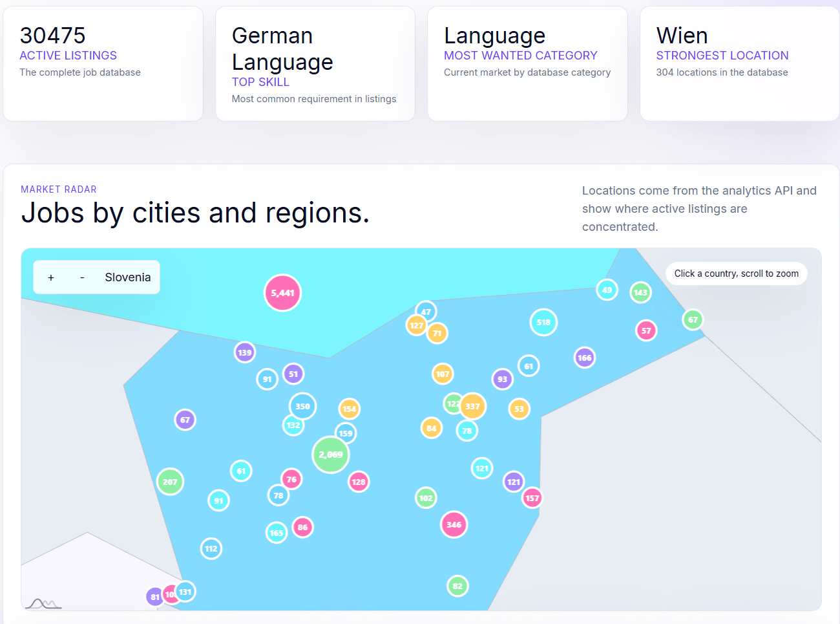The width and height of the screenshot is (840, 624).
Task: Select the orange 337 marker
Action: [472, 406]
